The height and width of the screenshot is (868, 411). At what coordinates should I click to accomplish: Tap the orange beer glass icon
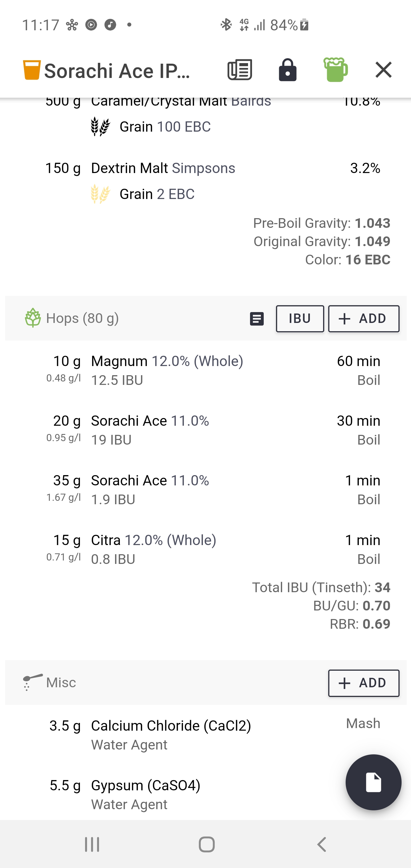pos(32,70)
